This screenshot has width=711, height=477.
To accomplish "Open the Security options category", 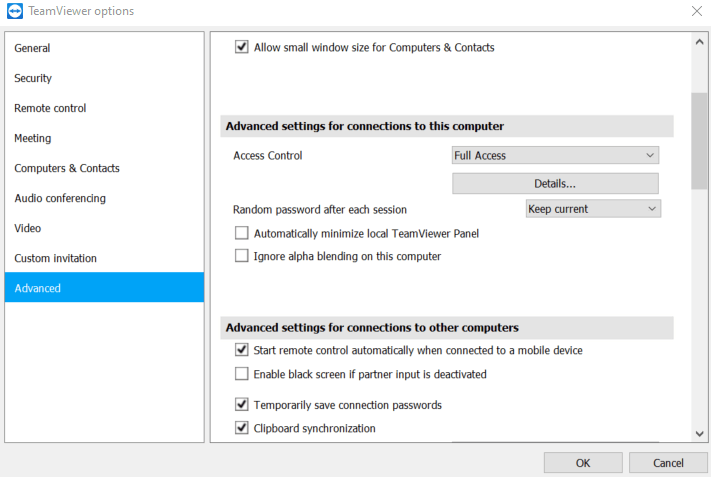I will coord(33,78).
